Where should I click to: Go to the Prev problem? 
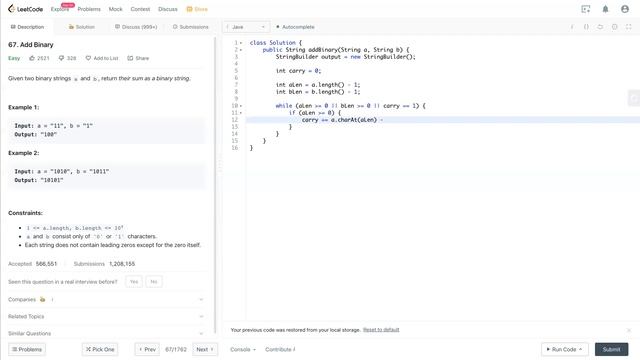click(x=147, y=349)
